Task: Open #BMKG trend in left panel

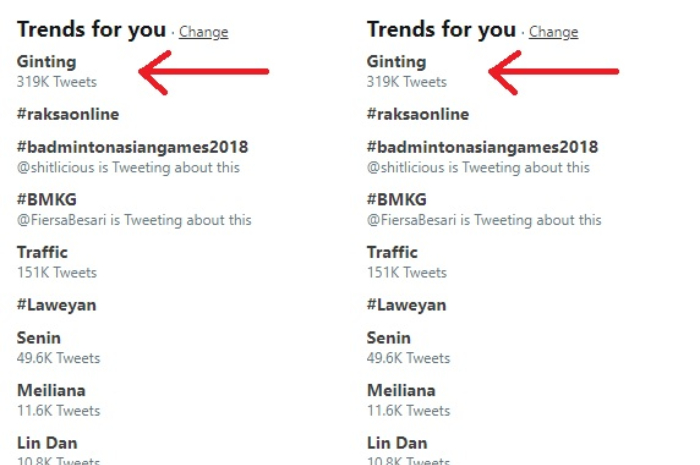Action: (46, 199)
